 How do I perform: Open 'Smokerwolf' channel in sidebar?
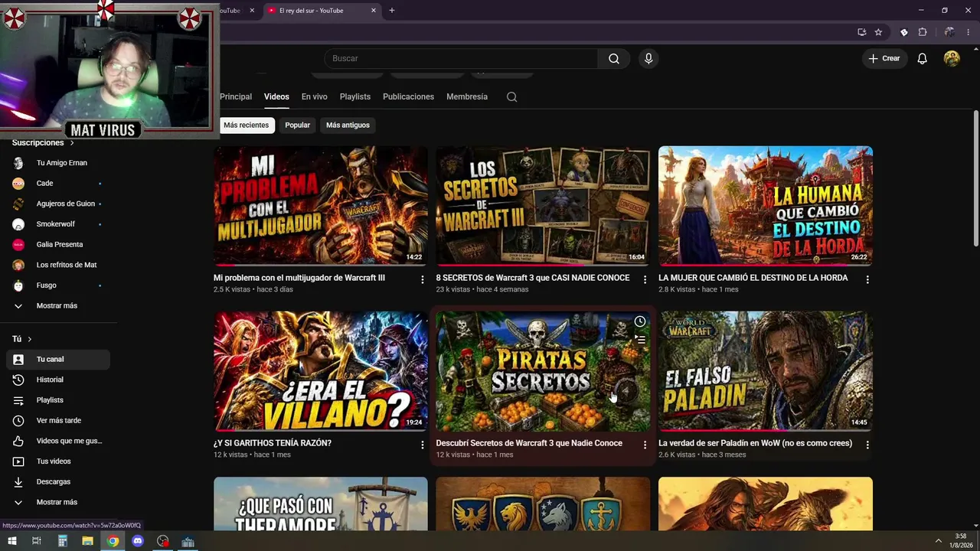pos(58,224)
